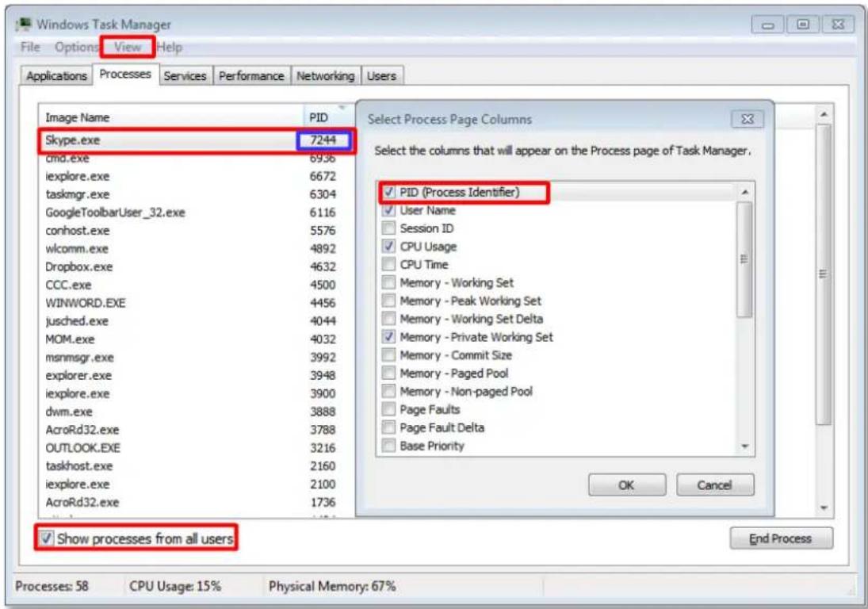
Task: Select the Dropbox.exe process
Action: point(196,267)
